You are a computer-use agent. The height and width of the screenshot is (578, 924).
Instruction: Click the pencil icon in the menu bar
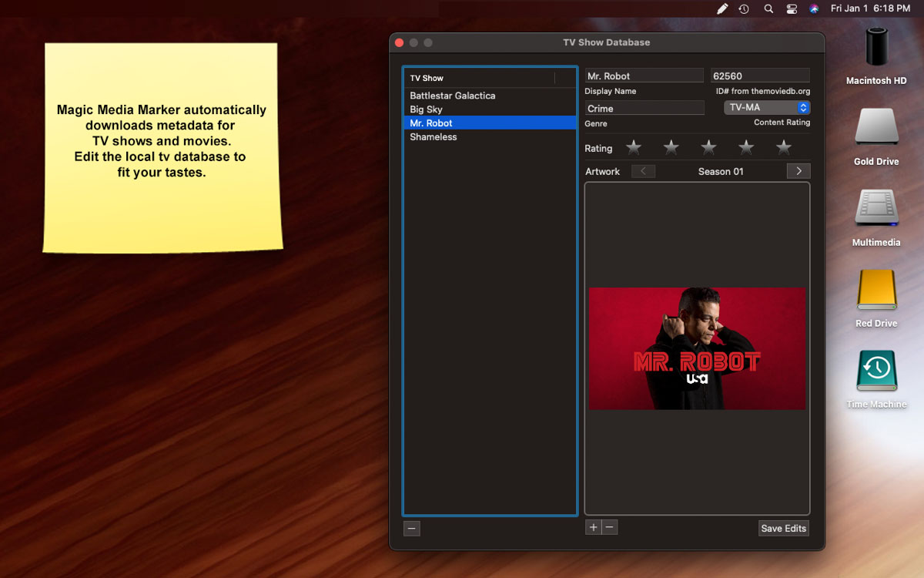pos(721,8)
